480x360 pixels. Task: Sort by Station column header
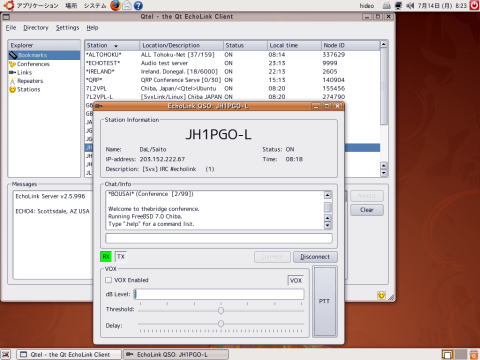click(x=112, y=45)
